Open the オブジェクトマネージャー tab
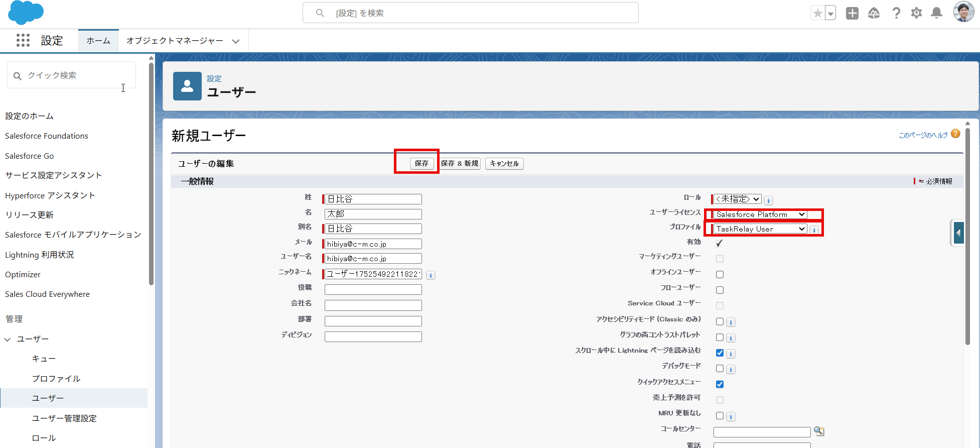 [x=175, y=41]
